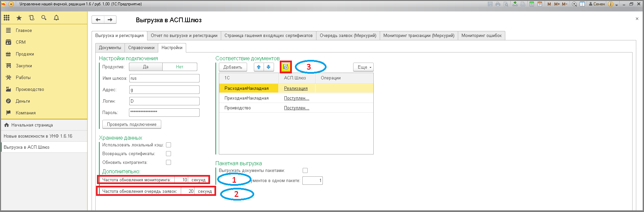
Task: Click the documents per packet field
Action: [x=312, y=181]
